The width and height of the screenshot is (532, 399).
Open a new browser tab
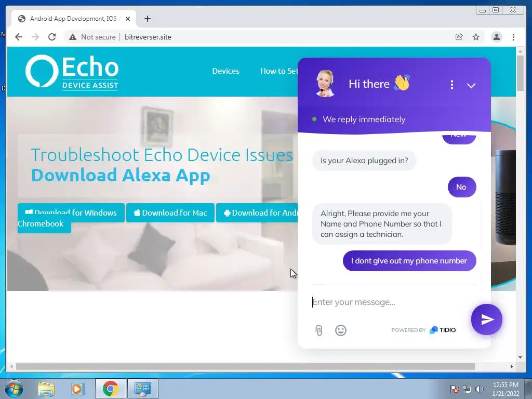pyautogui.click(x=147, y=19)
